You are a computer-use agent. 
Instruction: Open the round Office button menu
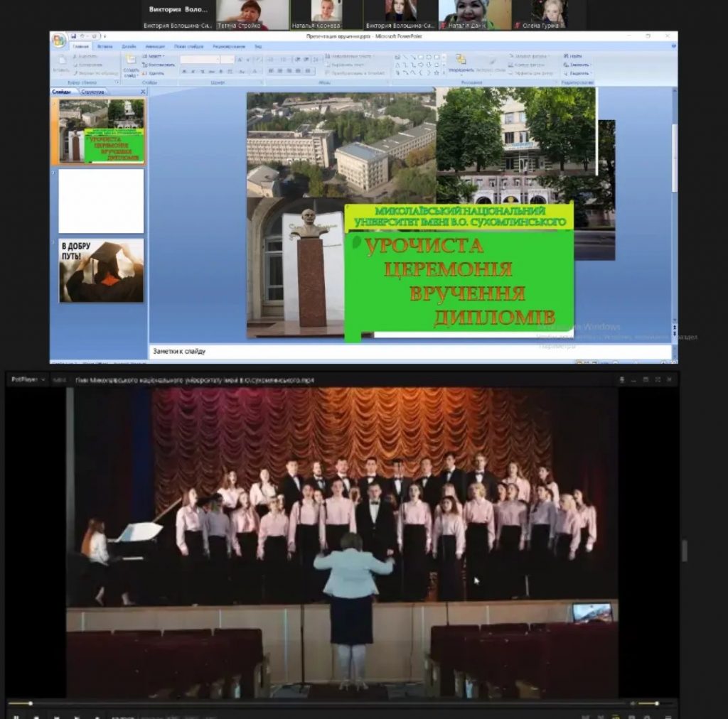click(59, 40)
